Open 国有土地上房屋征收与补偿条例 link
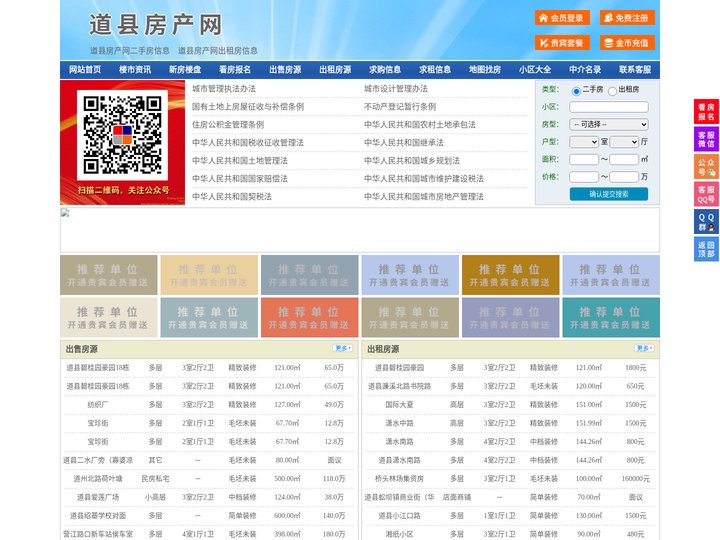Screen dimensions: 720x540 click(248, 107)
